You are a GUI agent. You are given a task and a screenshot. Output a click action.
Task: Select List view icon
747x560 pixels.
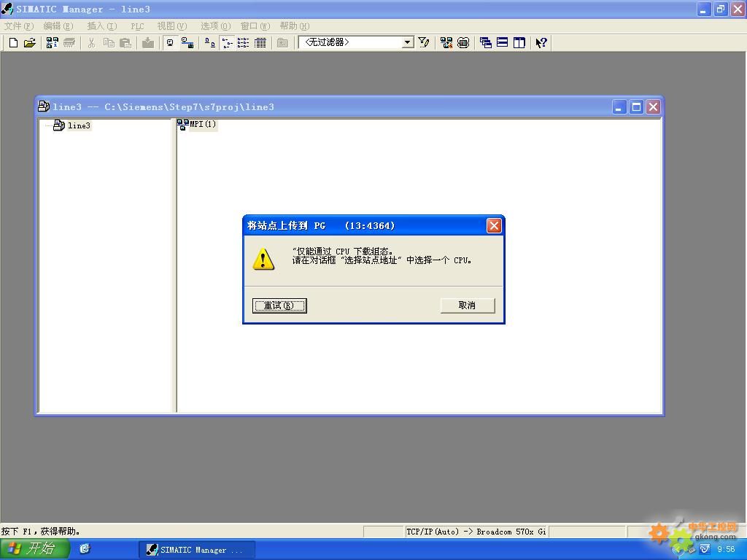pyautogui.click(x=244, y=43)
